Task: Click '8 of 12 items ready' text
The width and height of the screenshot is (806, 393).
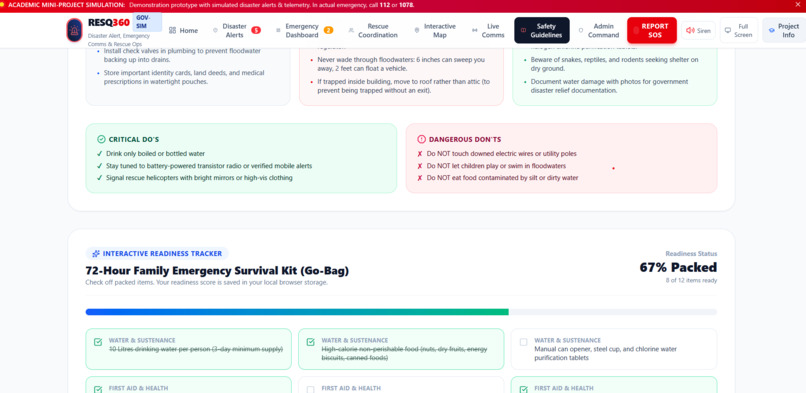Action: (690, 280)
